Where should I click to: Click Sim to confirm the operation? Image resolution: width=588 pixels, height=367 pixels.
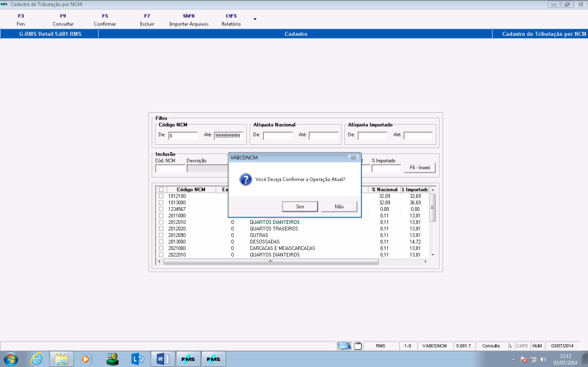tap(300, 206)
